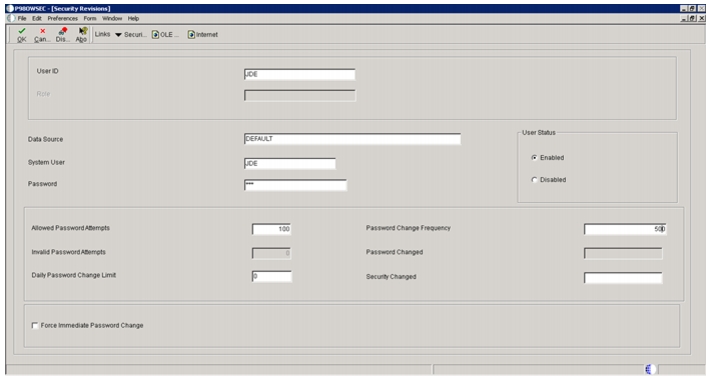The height and width of the screenshot is (378, 710).
Task: Expand the Links dropdown arrow
Action: [x=118, y=35]
